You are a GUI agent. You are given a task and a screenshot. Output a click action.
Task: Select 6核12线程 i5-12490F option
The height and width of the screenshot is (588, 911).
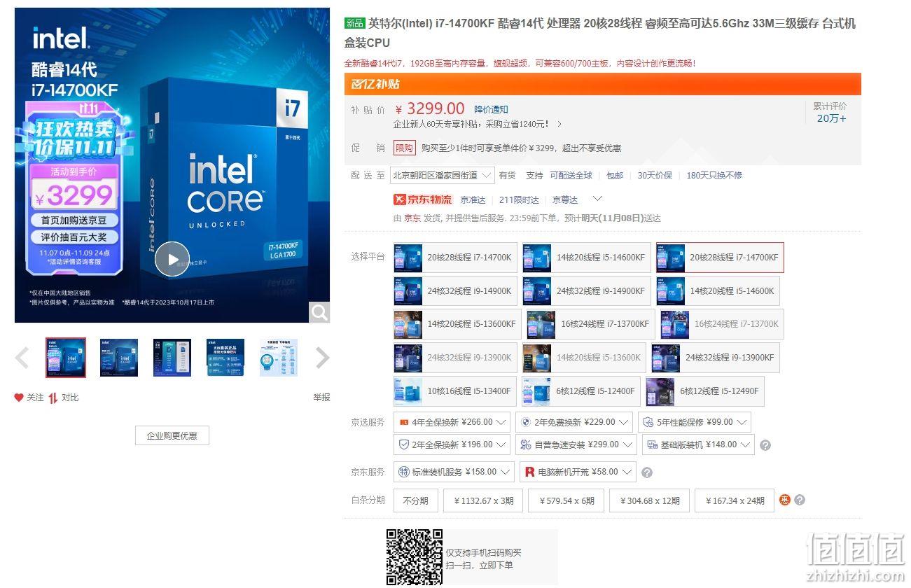coord(704,391)
